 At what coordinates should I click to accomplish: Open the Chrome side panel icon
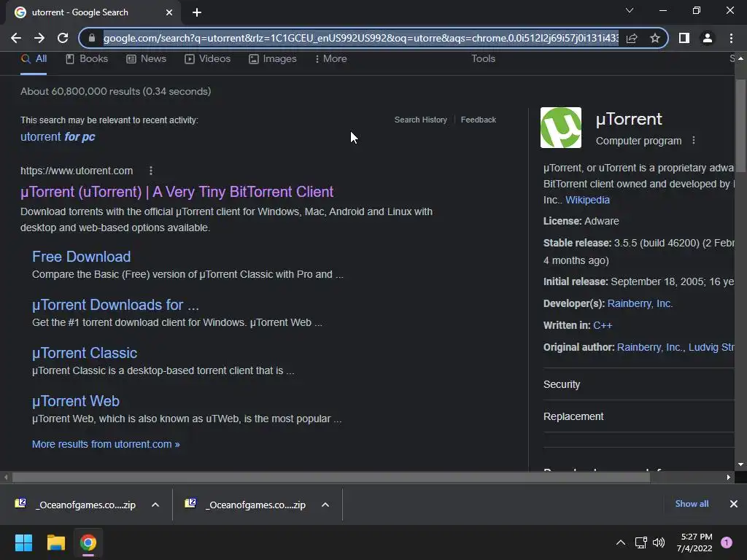point(684,38)
